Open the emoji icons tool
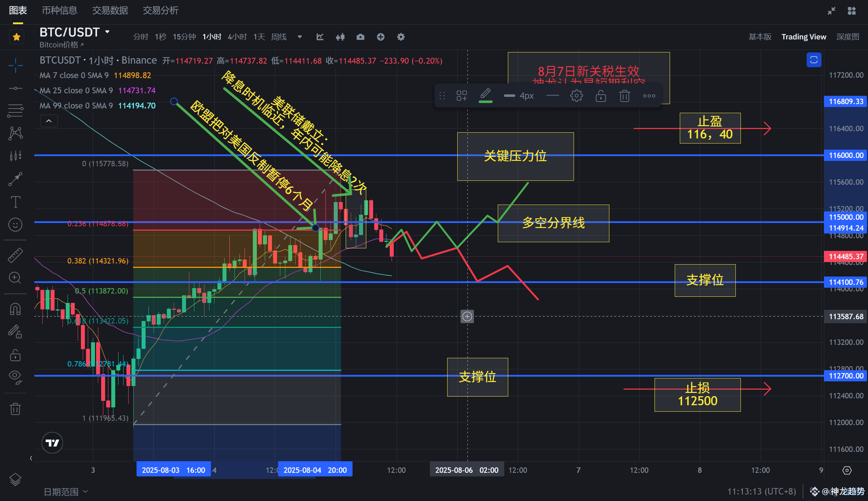 pos(16,225)
